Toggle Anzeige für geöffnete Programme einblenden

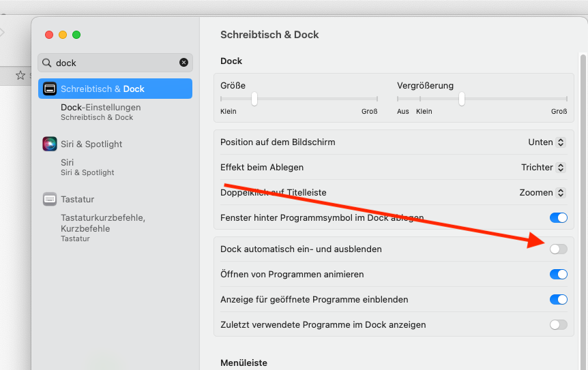click(559, 299)
